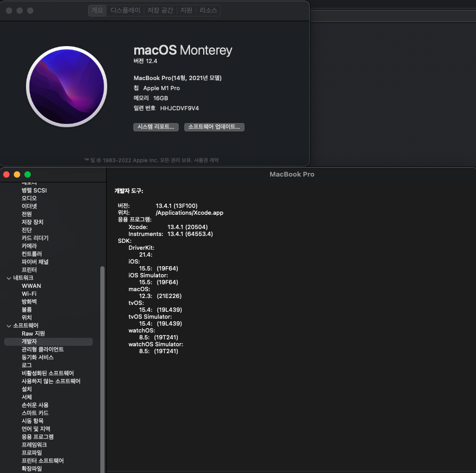
Task: Select 시동 항목 in the sidebar
Action: point(32,421)
